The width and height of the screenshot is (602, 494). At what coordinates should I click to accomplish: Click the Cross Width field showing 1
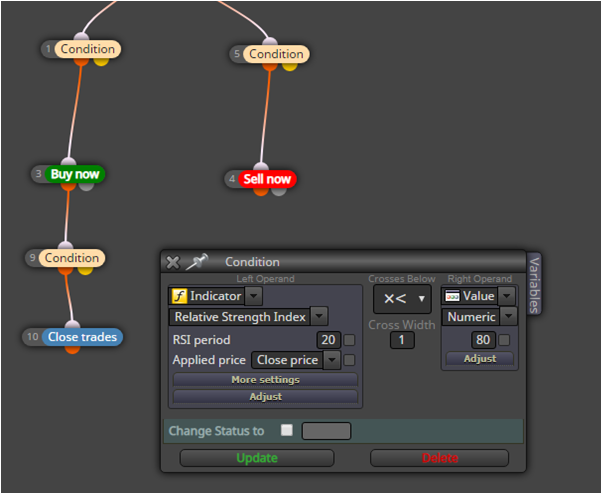pyautogui.click(x=402, y=340)
